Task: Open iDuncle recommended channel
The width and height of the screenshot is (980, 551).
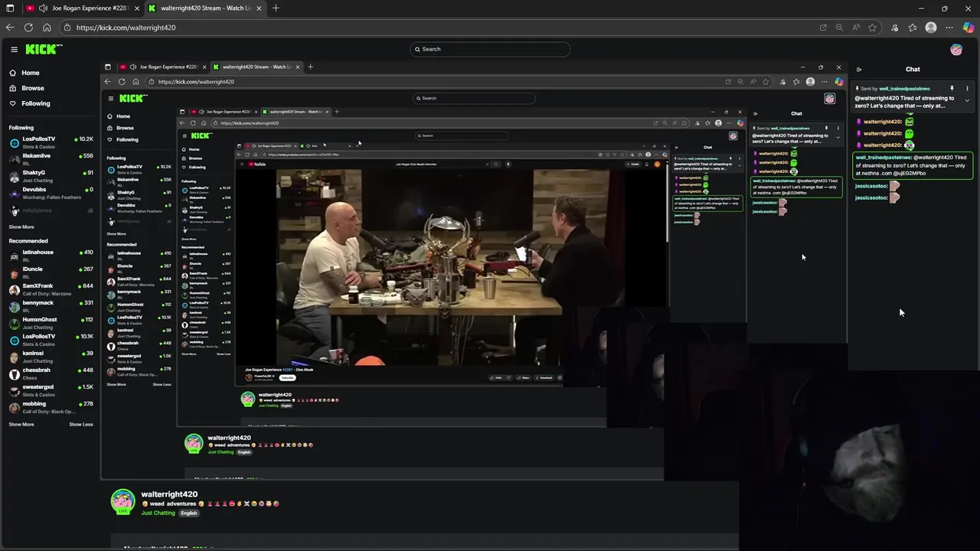Action: (51, 272)
